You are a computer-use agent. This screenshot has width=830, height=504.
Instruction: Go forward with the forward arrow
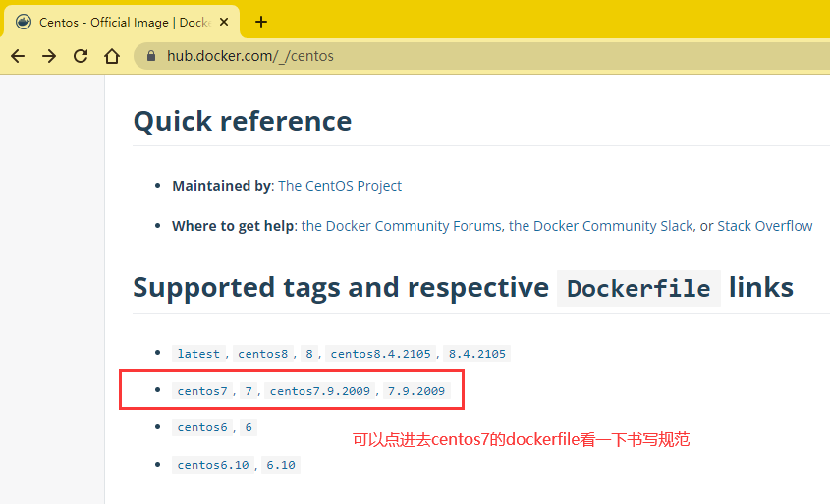point(49,56)
